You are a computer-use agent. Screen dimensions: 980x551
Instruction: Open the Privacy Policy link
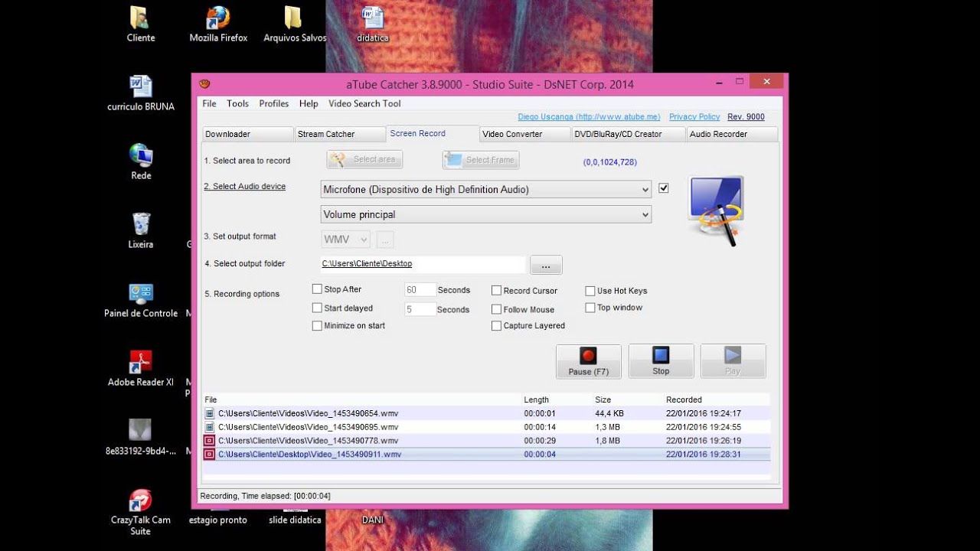(x=694, y=117)
